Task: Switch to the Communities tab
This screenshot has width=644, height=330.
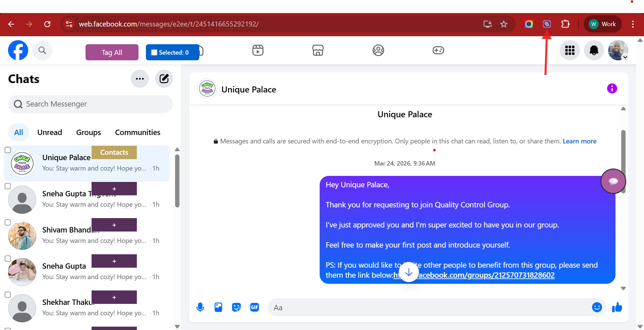Action: [138, 132]
